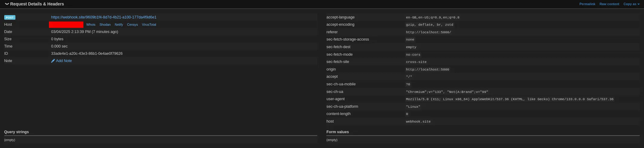The image size is (644, 148).
Task: Click the user-agent header value
Action: click(x=509, y=99)
